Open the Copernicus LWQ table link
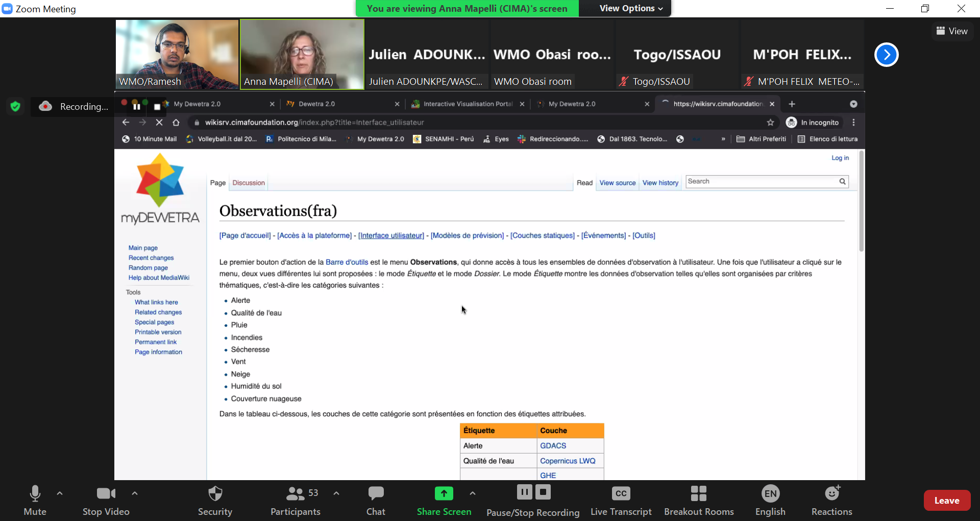The image size is (980, 521). 568,461
